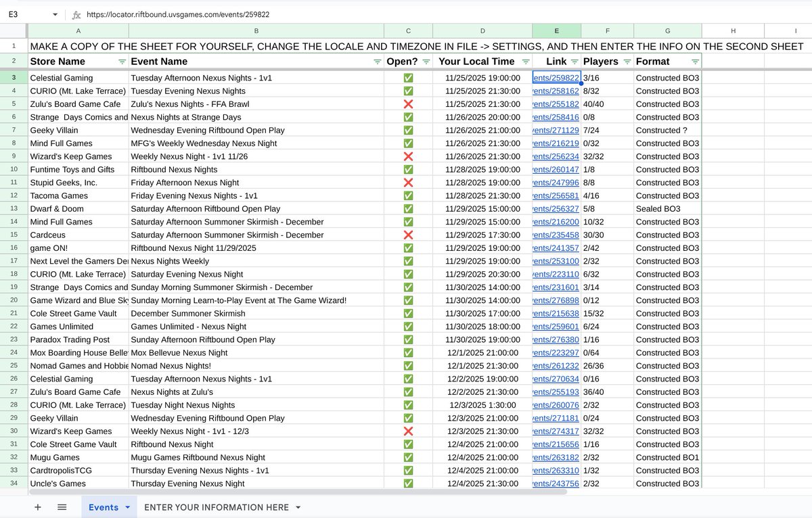This screenshot has height=518, width=812.
Task: Open the Open? column filter
Action: point(425,61)
